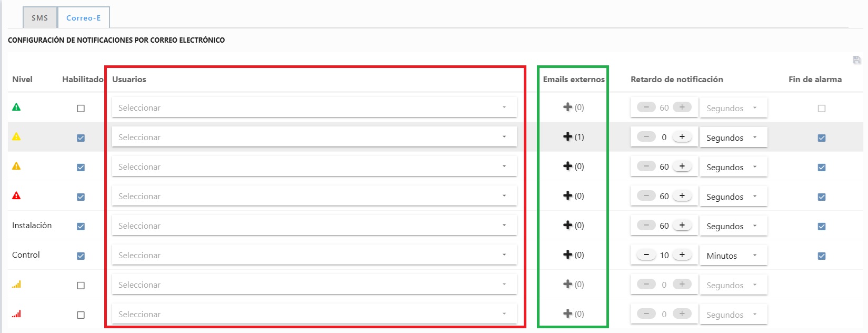Image resolution: width=868 pixels, height=333 pixels.
Task: Click plus icon showing (1) external email
Action: (x=568, y=136)
